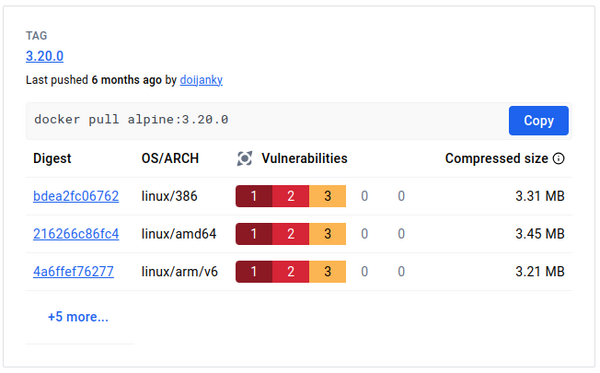Click medium vulnerability count for linux/386
The height and width of the screenshot is (373, 600).
[x=328, y=196]
